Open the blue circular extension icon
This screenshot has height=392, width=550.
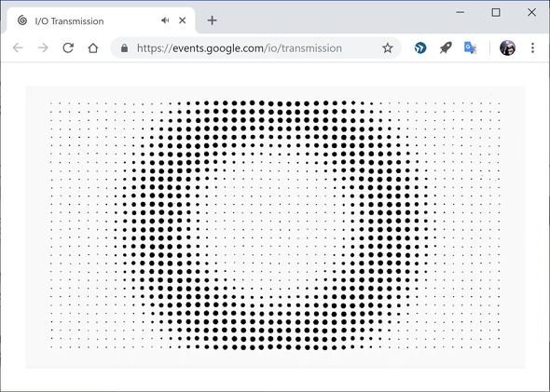click(420, 47)
